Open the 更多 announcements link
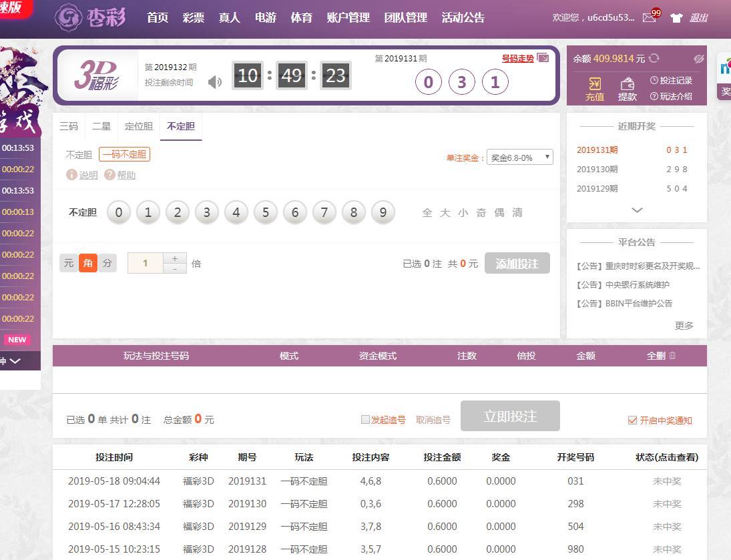 click(684, 326)
